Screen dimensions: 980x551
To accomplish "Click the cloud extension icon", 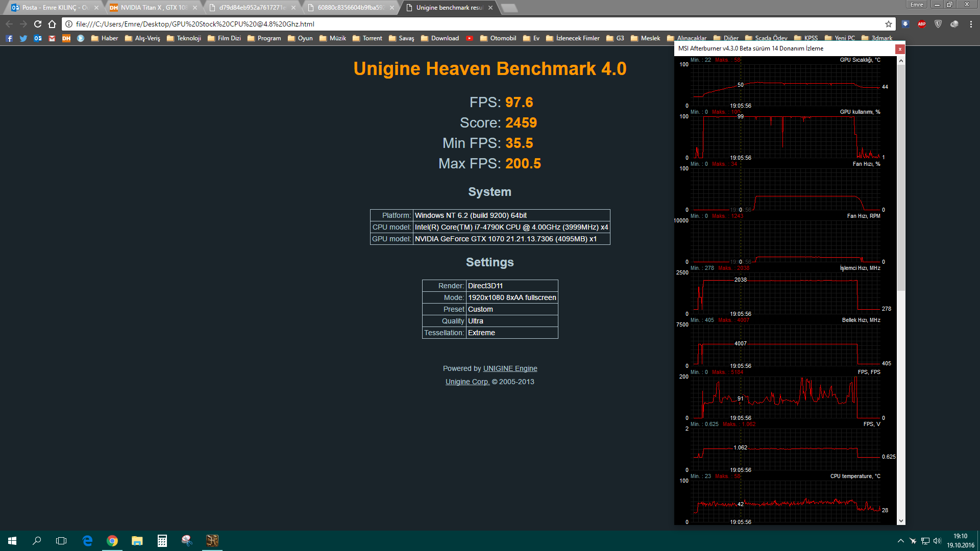I will click(x=954, y=24).
